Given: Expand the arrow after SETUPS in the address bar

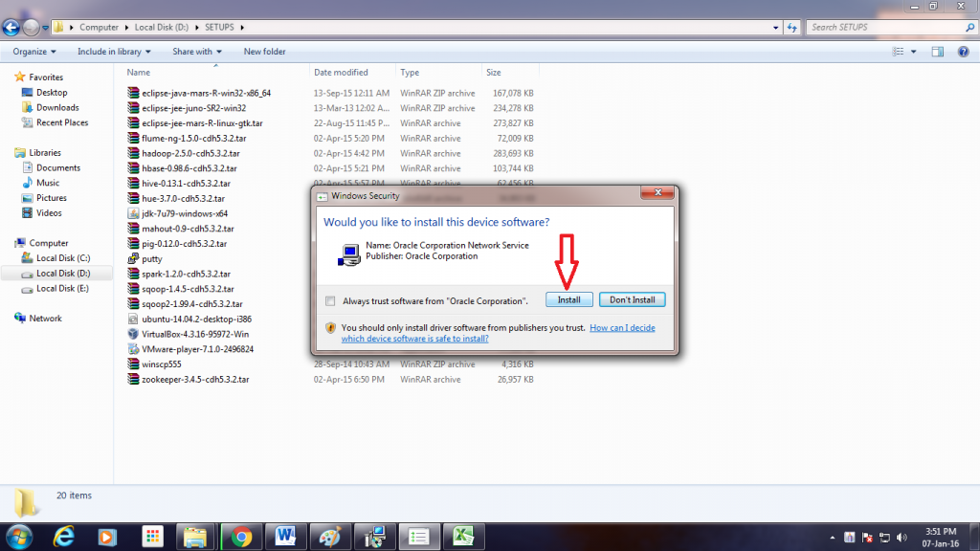Looking at the screenshot, I should [242, 28].
